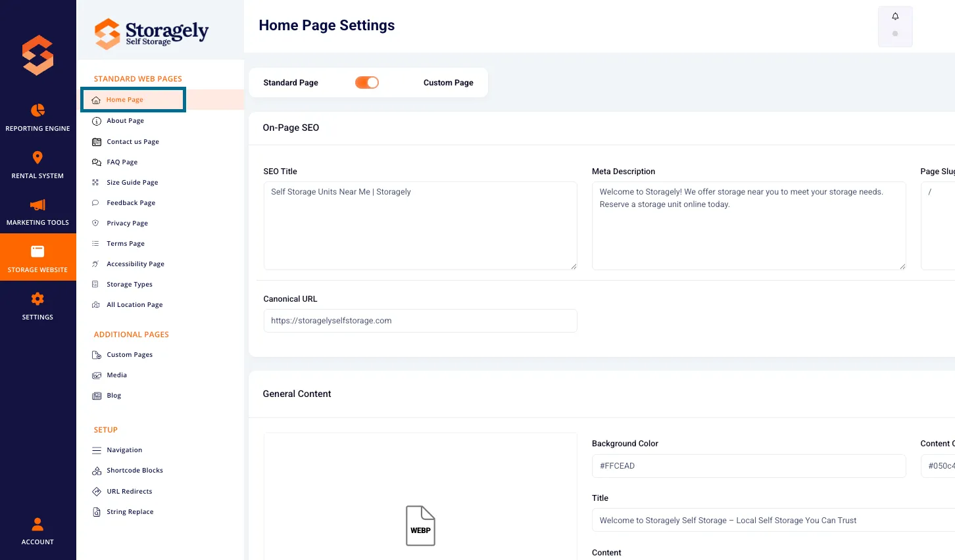Click the FAQ Page chat bubbles icon
Image resolution: width=955 pixels, height=560 pixels.
[97, 162]
